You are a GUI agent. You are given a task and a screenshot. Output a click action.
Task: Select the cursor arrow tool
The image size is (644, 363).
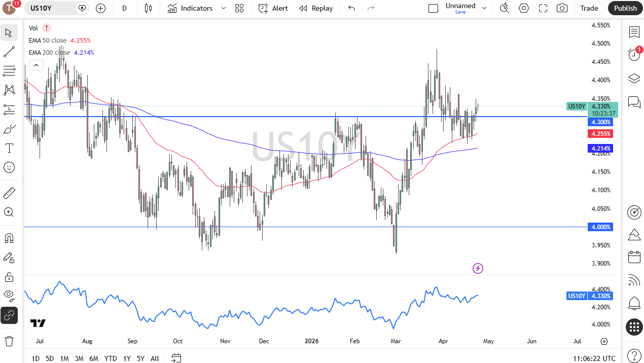(x=9, y=33)
